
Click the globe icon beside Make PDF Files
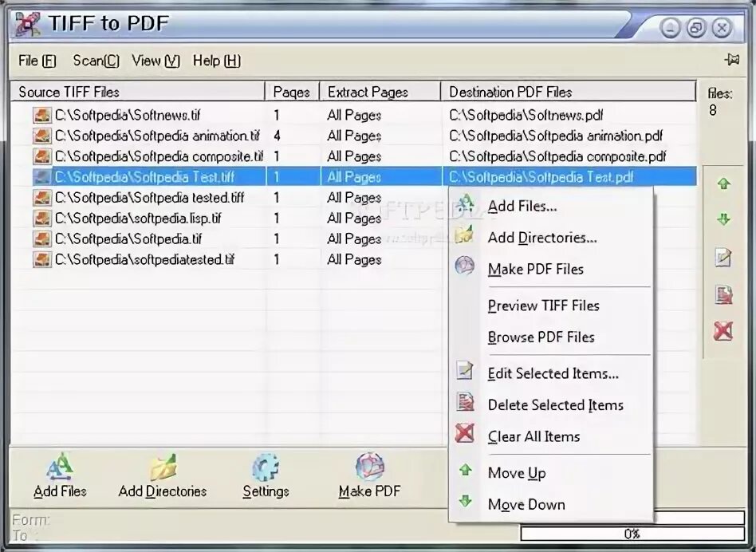coord(465,266)
